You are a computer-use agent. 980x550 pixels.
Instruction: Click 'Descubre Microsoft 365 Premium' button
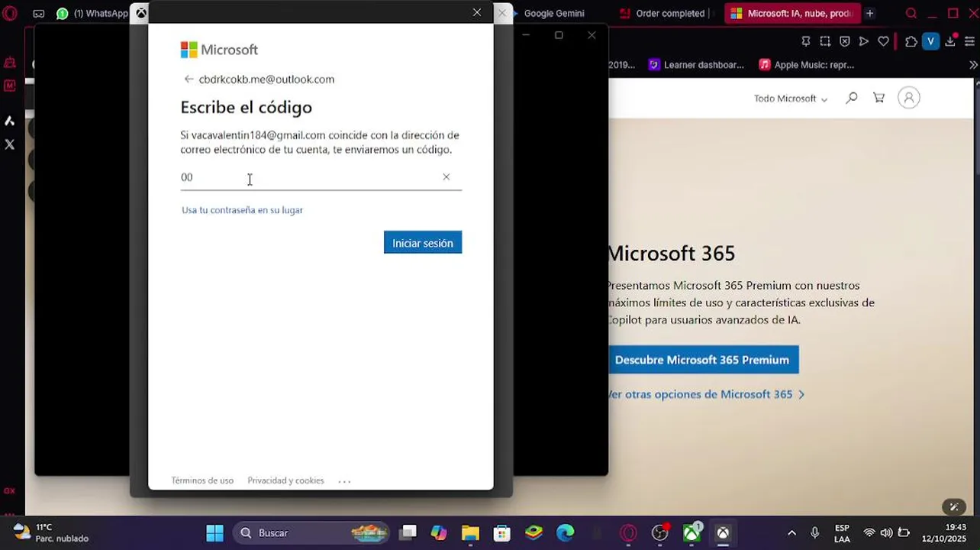tap(702, 360)
